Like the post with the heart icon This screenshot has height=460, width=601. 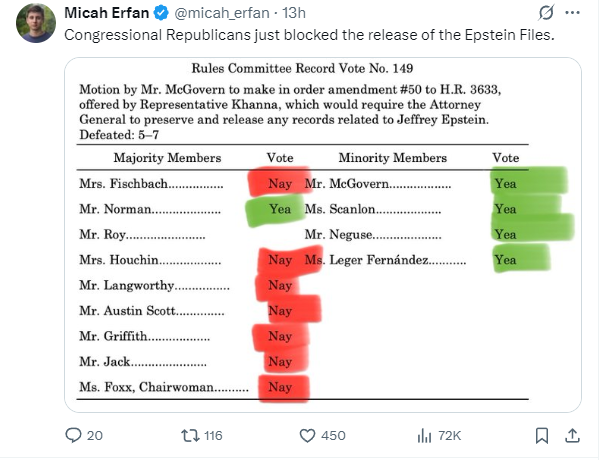[307, 436]
